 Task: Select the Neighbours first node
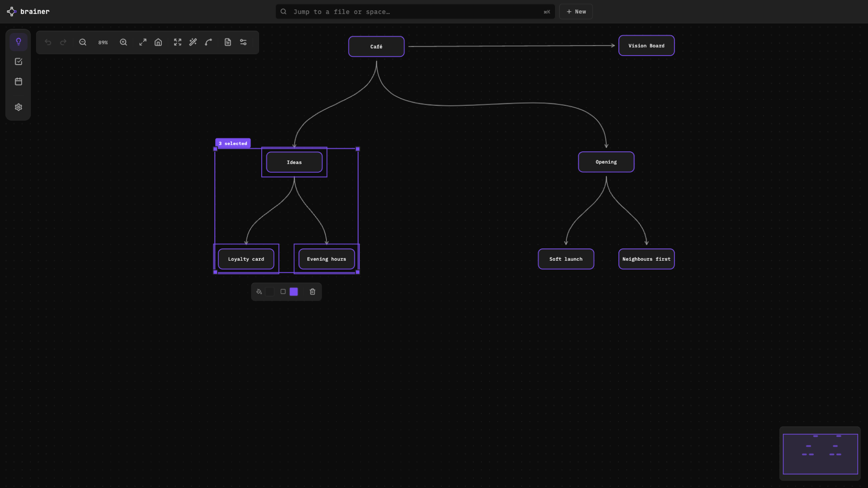[646, 259]
